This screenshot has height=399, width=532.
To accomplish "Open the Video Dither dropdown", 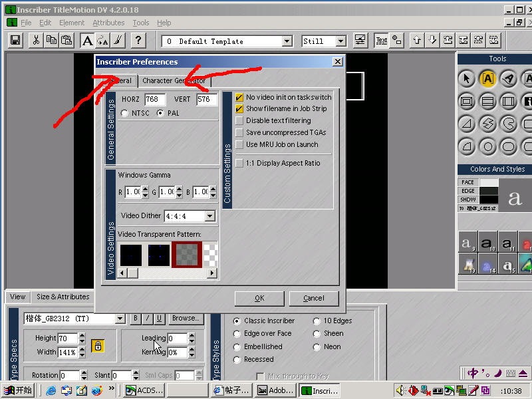I will pos(210,215).
